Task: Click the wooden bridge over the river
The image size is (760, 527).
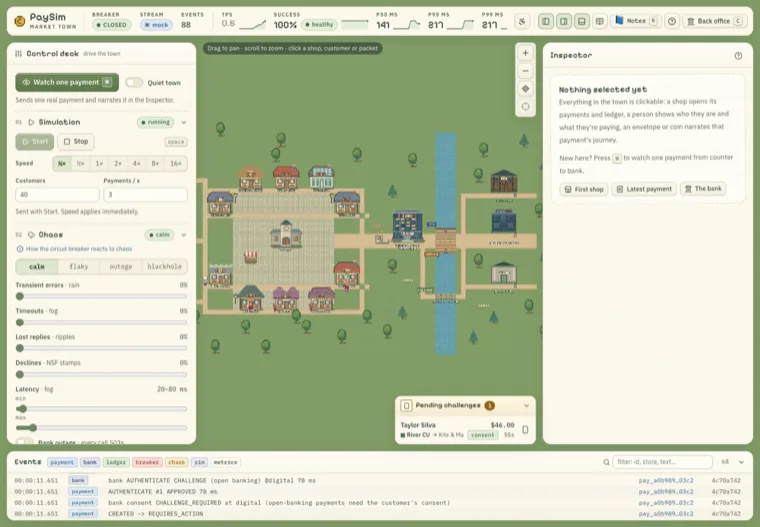Action: [445, 240]
